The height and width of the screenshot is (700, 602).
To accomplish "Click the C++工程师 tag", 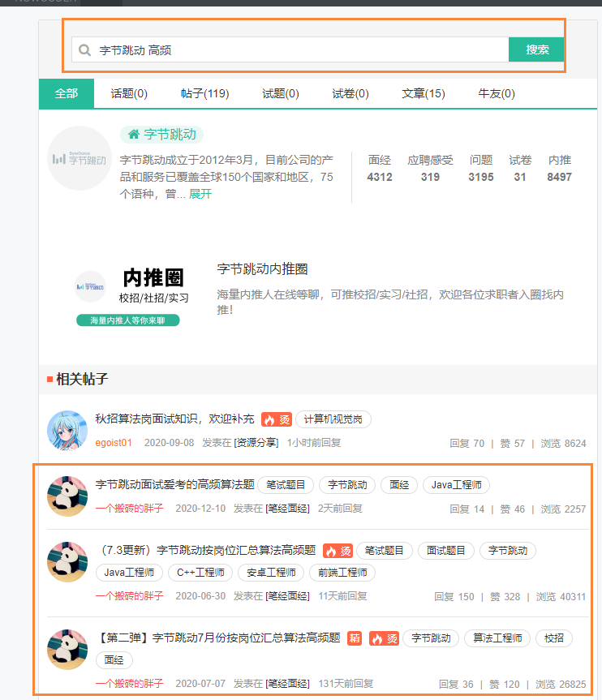I will [x=200, y=573].
